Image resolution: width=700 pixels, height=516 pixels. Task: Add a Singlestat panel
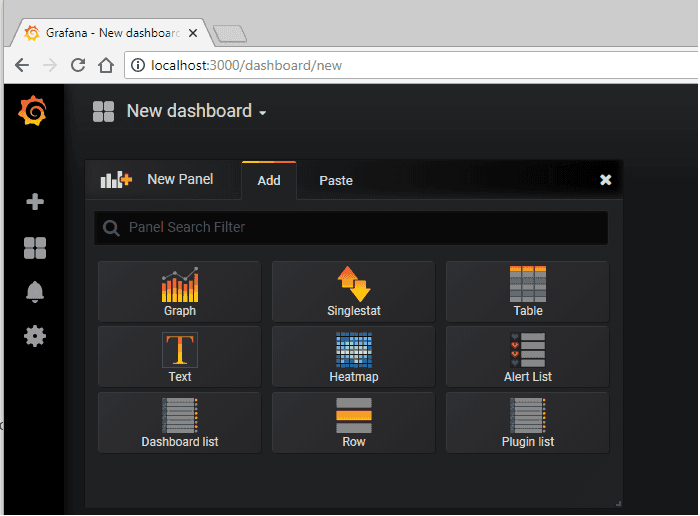point(354,291)
